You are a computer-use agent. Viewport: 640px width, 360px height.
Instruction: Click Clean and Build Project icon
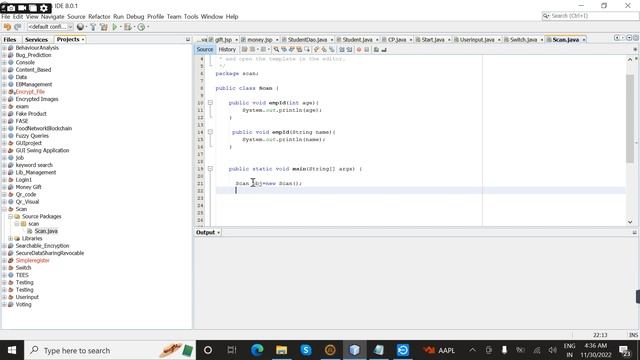[104, 27]
